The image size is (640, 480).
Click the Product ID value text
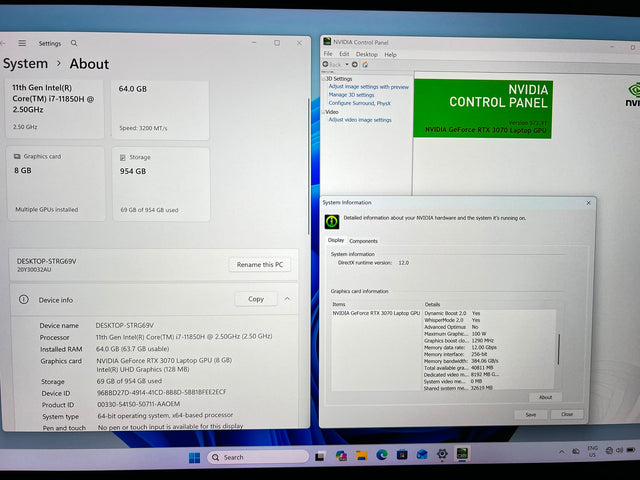[138, 404]
